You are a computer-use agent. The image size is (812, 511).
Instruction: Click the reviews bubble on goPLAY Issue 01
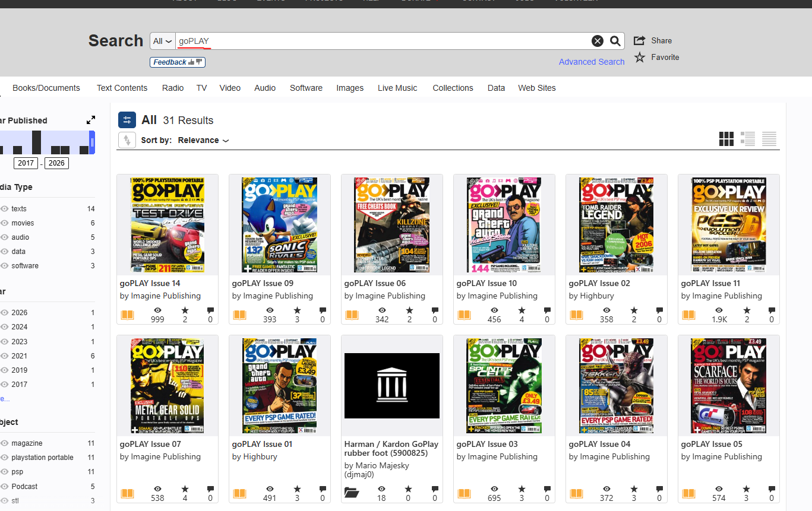click(x=323, y=489)
